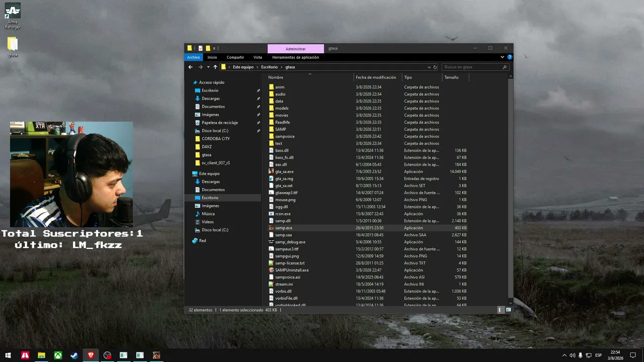Open Explorer help question mark
Screen dimensions: 644x362
[510, 57]
